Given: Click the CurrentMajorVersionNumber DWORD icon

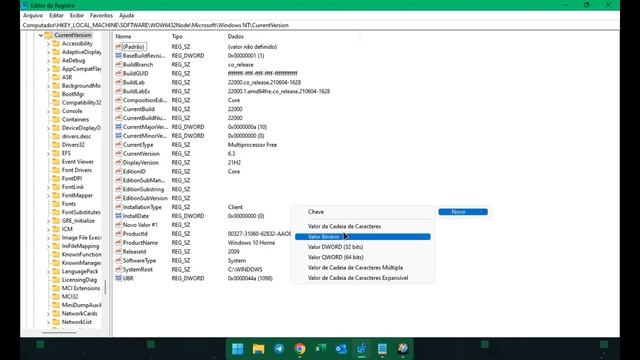Looking at the screenshot, I should [x=118, y=127].
